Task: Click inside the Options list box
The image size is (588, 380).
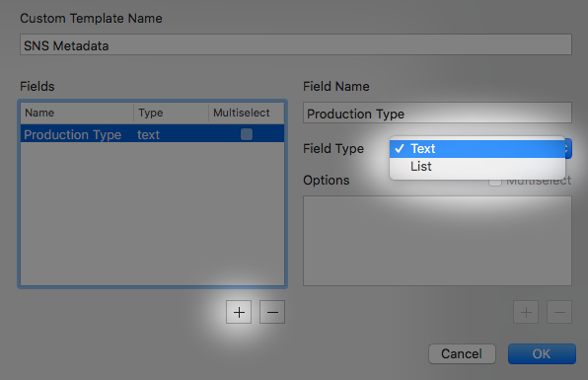Action: click(437, 241)
